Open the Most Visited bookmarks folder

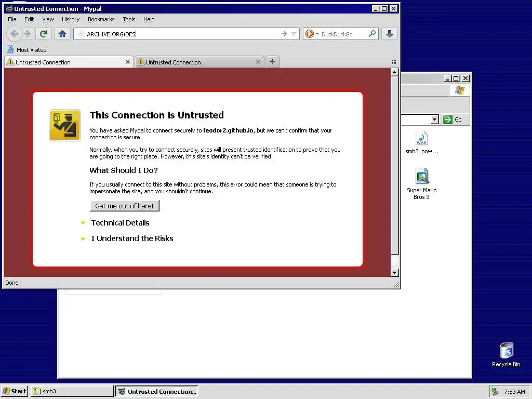pyautogui.click(x=26, y=50)
